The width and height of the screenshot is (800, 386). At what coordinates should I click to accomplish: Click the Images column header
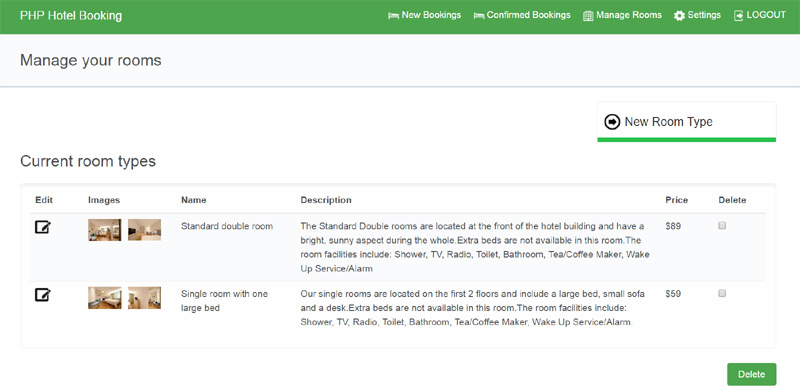tap(104, 200)
